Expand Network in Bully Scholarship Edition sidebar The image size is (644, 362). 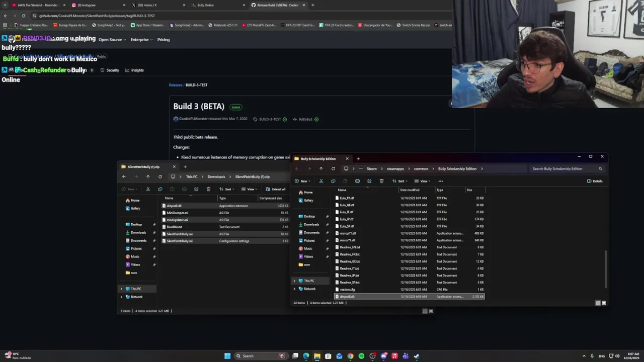pos(294,289)
